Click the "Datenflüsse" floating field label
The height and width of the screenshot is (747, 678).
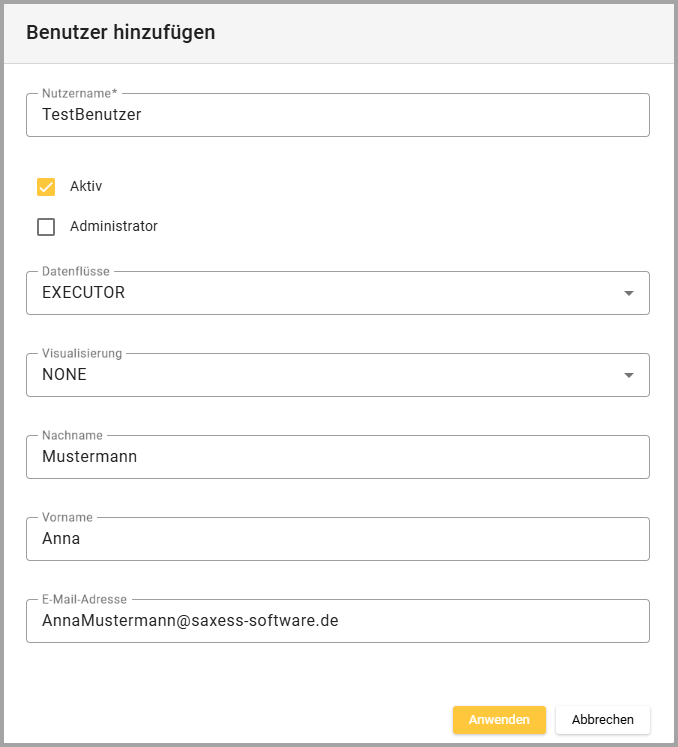click(76, 271)
